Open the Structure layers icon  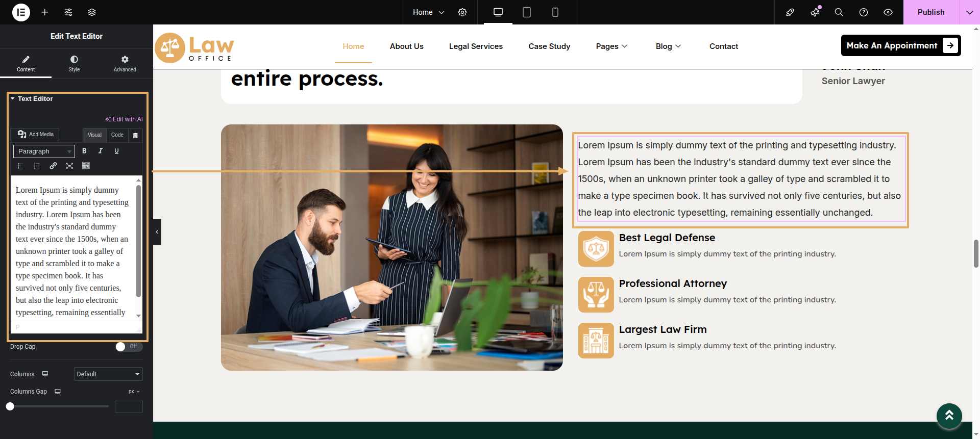tap(92, 12)
